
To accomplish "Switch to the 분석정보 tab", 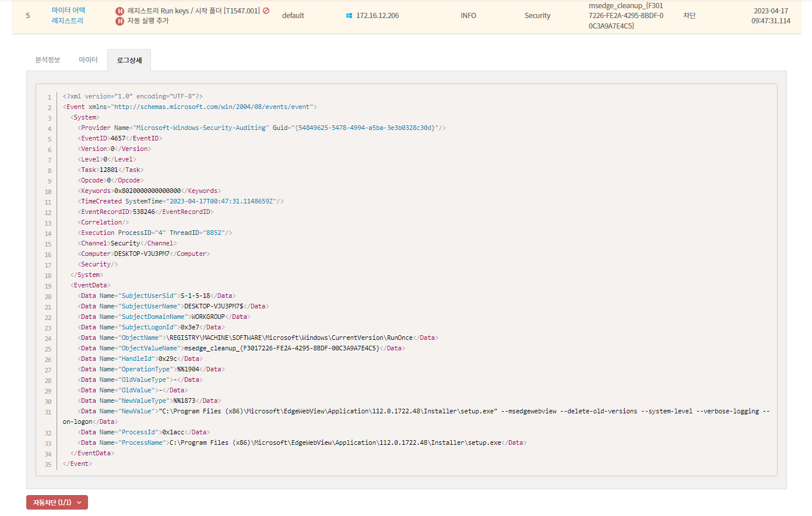I will point(48,60).
